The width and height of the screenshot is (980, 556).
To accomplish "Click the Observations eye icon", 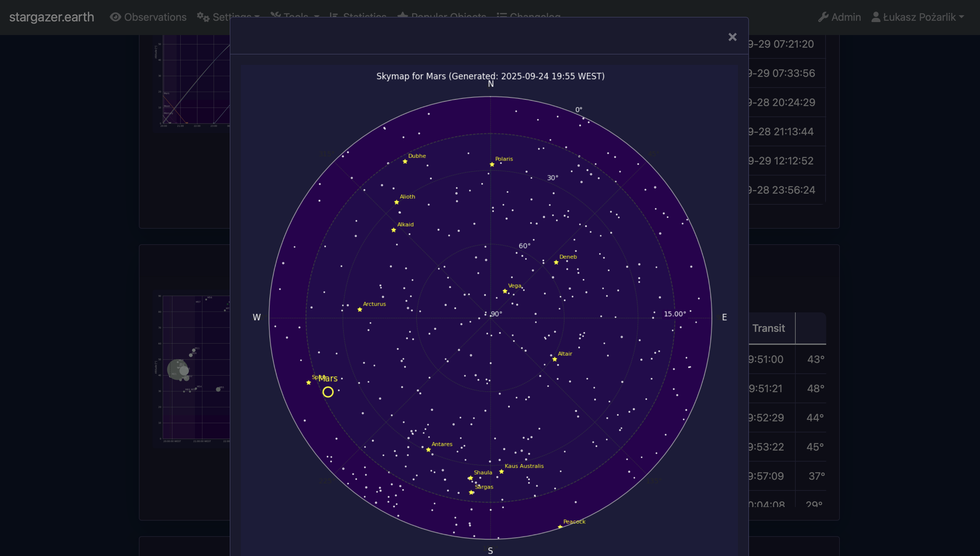I will pos(115,17).
